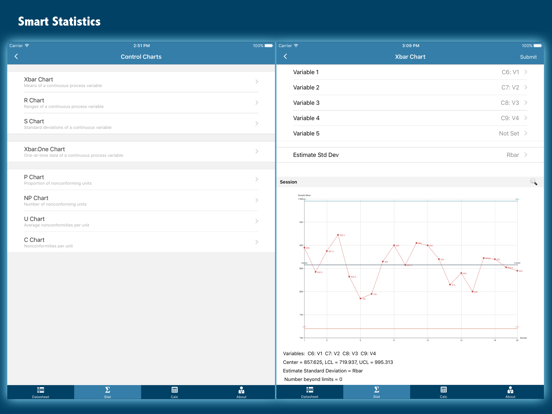This screenshot has height=414, width=552.
Task: Select the Variable 3 row label
Action: tap(306, 103)
